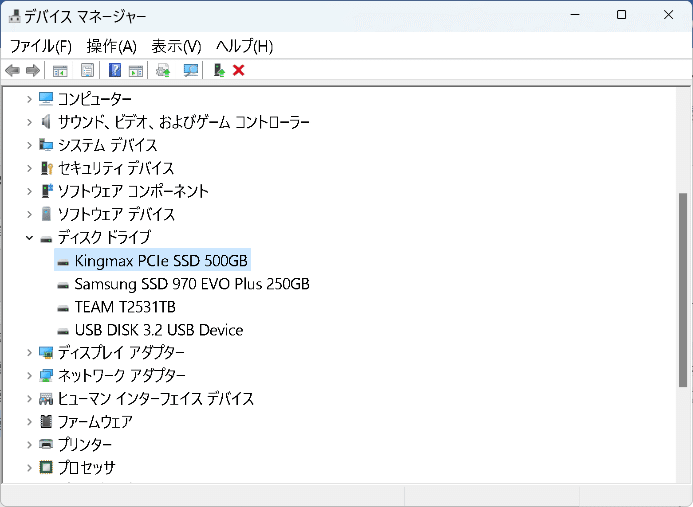693x507 pixels.
Task: Click the Samsung SSD 970 EVO drive icon
Action: tap(63, 285)
